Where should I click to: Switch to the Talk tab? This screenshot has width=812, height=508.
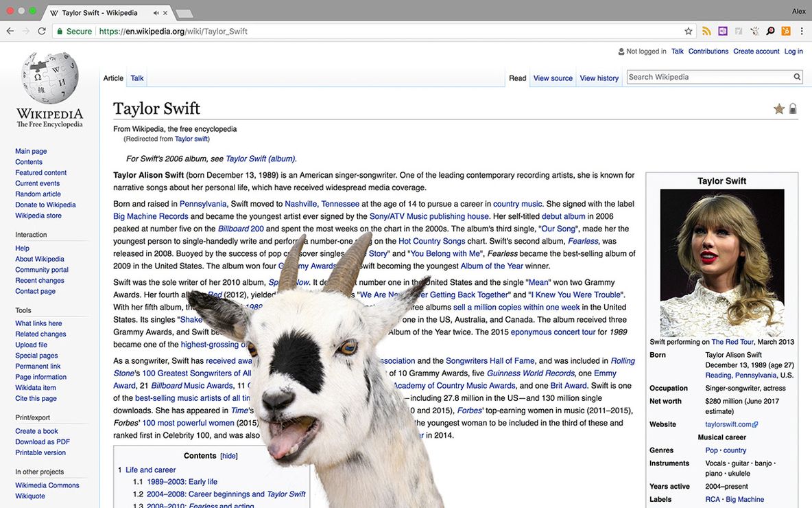[x=137, y=78]
